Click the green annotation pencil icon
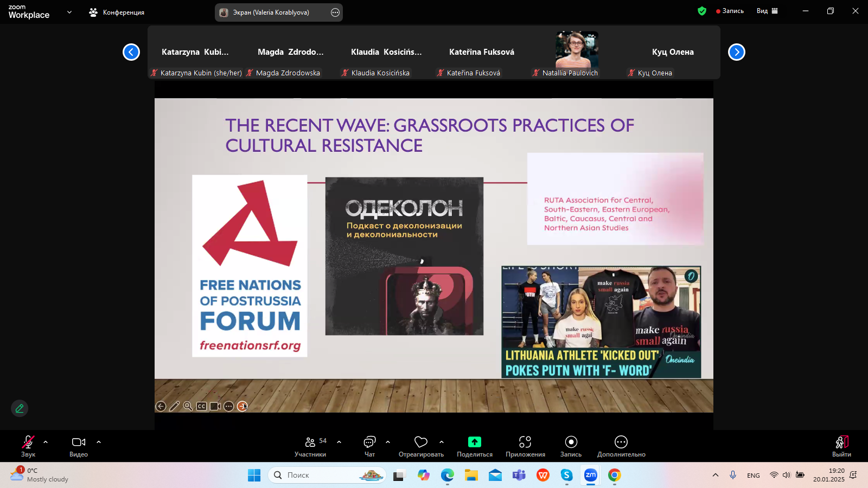Screen dimensions: 868x488 20,408
